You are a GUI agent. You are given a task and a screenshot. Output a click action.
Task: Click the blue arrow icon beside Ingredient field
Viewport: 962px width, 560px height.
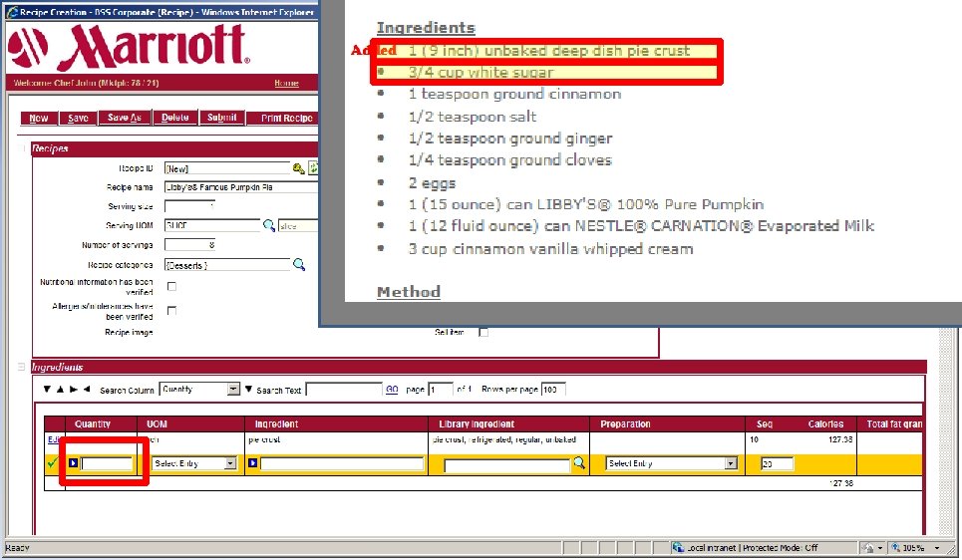click(252, 463)
